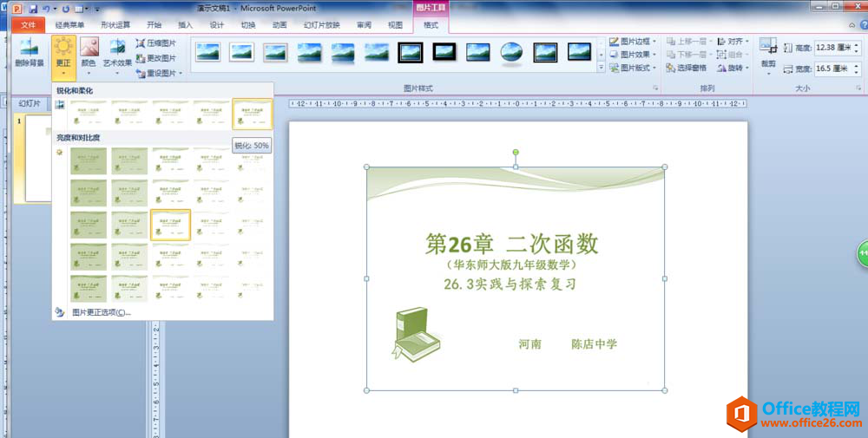Click the Redo icon in quick access toolbar
Image resolution: width=868 pixels, height=438 pixels.
point(66,9)
